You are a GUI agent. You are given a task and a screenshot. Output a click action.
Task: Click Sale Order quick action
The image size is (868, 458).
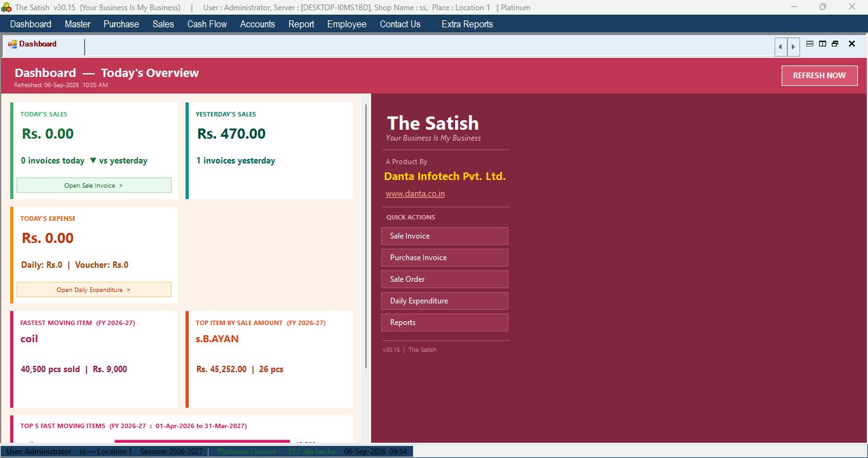point(445,279)
